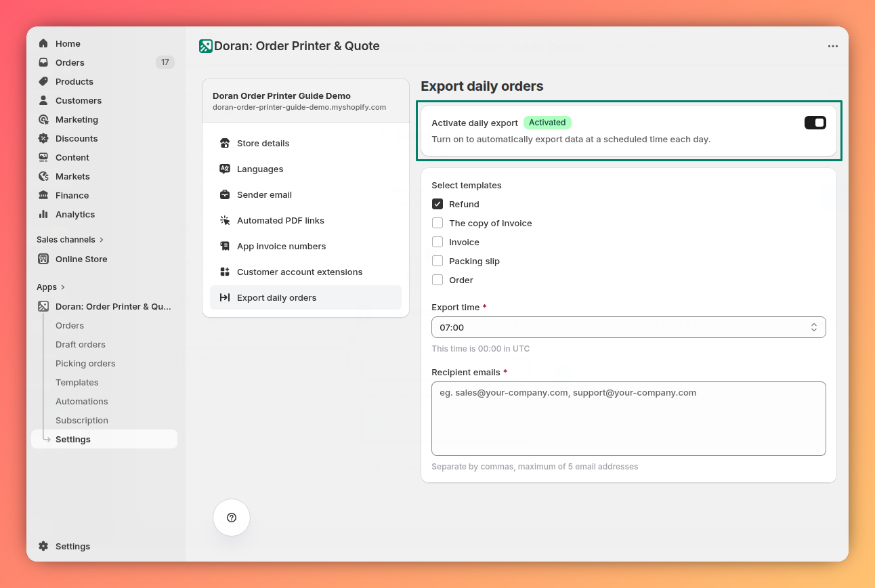Click the Orders inbox icon
875x588 pixels.
point(43,62)
